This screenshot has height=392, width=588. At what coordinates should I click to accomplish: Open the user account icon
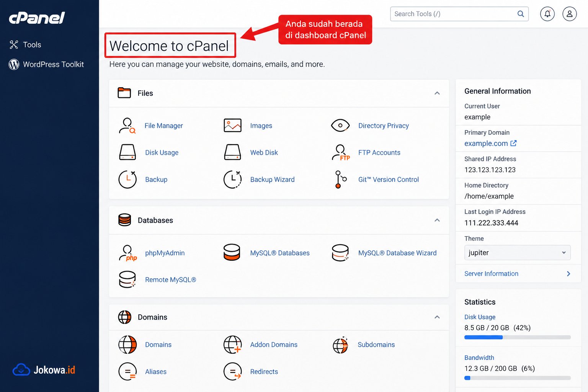point(570,14)
